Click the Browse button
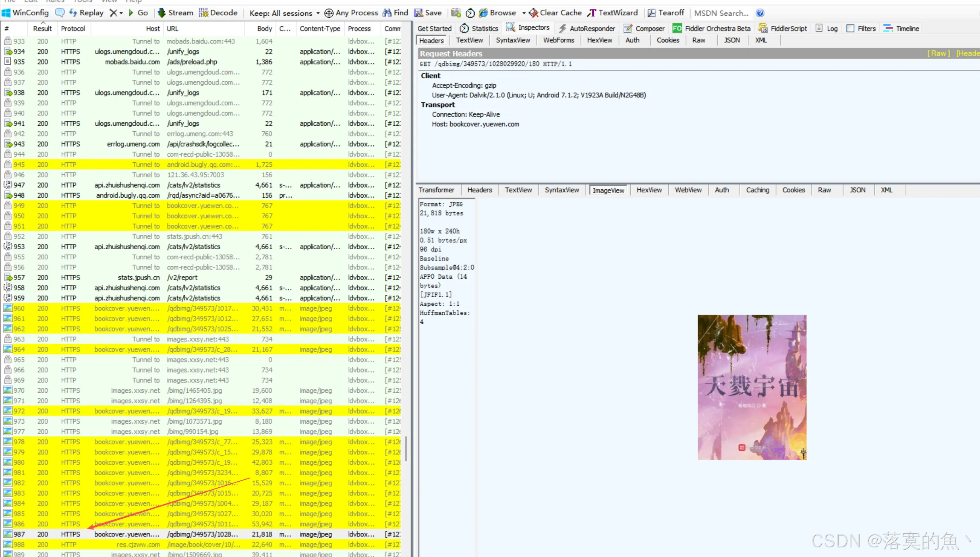The image size is (980, 557). 497,13
